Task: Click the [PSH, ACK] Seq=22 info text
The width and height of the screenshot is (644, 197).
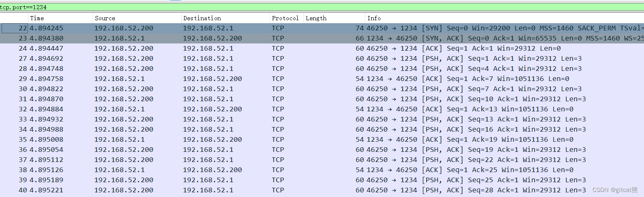Action: (x=458, y=160)
